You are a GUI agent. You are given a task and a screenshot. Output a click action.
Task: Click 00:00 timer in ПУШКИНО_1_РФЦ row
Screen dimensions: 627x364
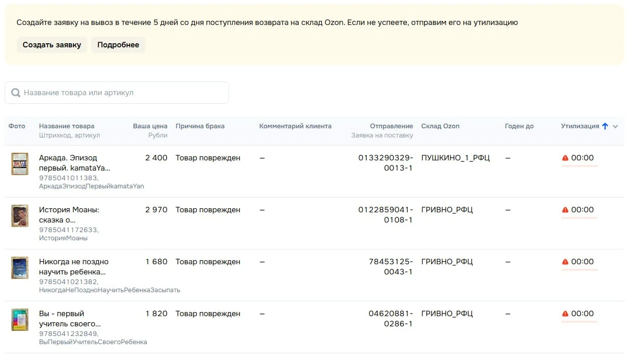tap(583, 158)
